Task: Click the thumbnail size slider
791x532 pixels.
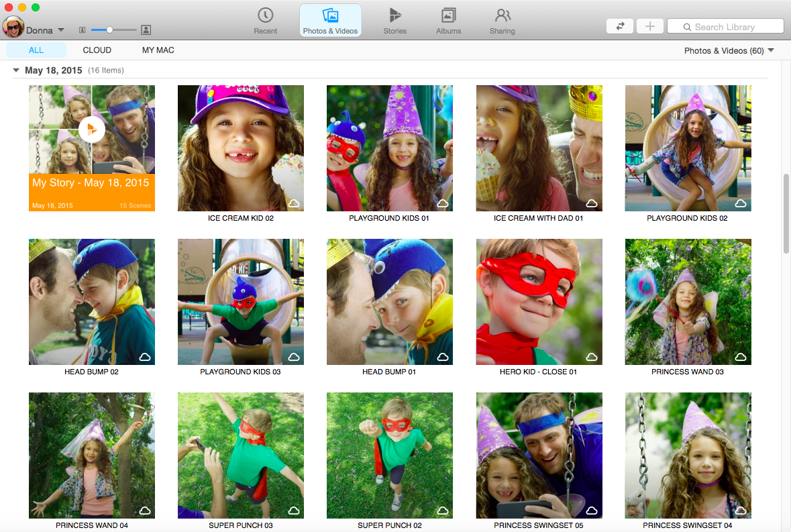Action: click(x=110, y=30)
